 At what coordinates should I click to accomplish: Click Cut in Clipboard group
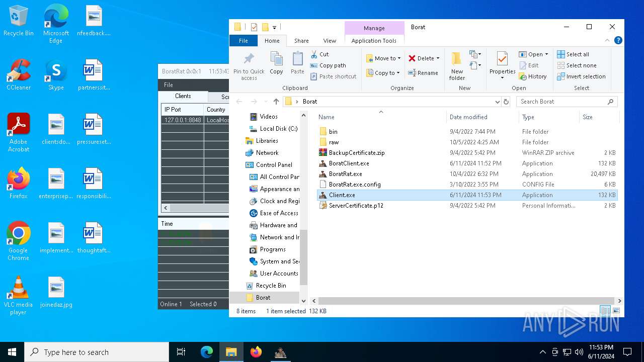tap(319, 54)
